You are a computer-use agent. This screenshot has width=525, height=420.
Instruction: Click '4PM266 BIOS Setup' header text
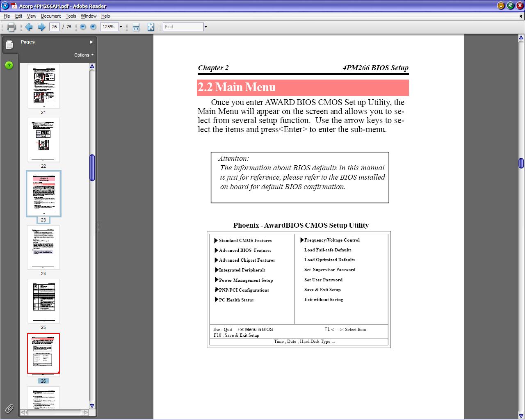pyautogui.click(x=376, y=68)
